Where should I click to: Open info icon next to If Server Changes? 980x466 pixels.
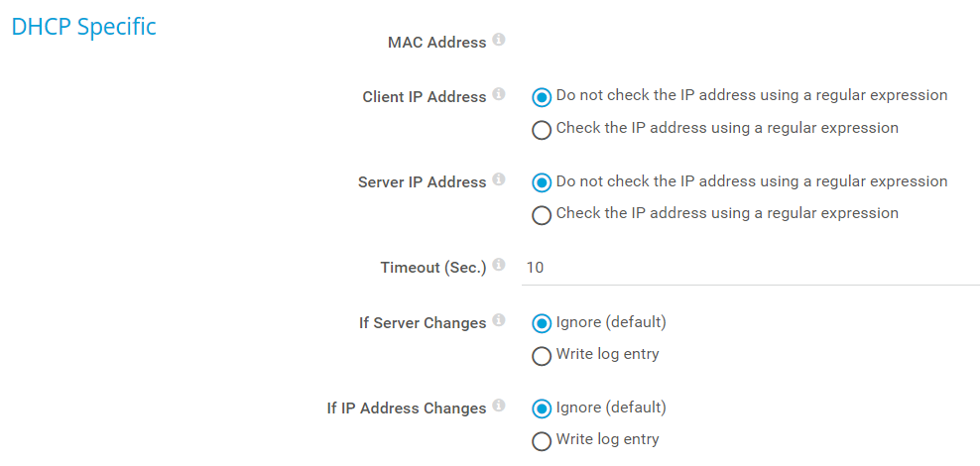pos(499,321)
